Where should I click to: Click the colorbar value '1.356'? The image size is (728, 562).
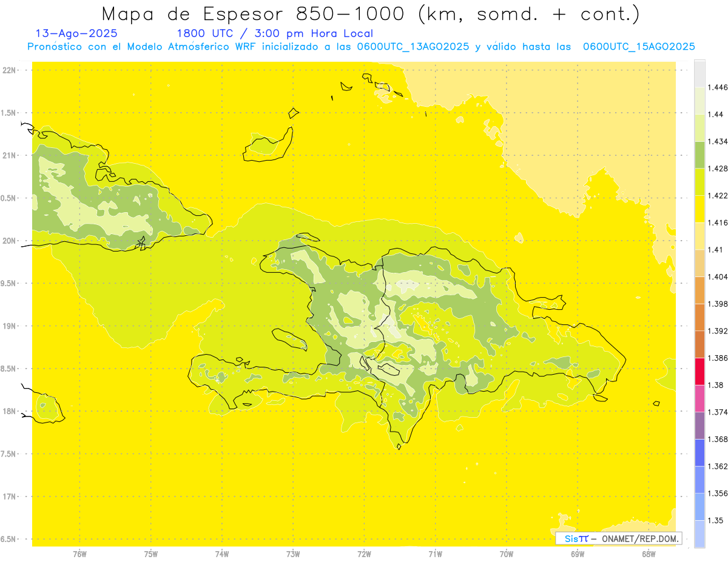pos(718,493)
